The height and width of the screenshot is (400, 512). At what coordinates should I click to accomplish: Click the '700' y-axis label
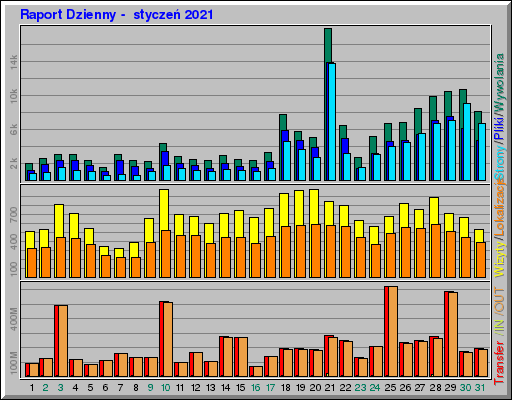pos(13,215)
